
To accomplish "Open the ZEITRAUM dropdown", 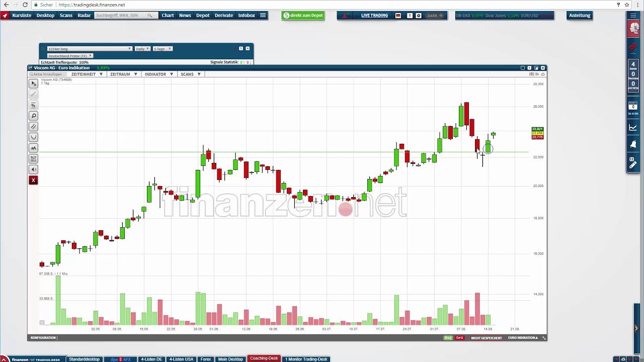I will click(x=124, y=74).
